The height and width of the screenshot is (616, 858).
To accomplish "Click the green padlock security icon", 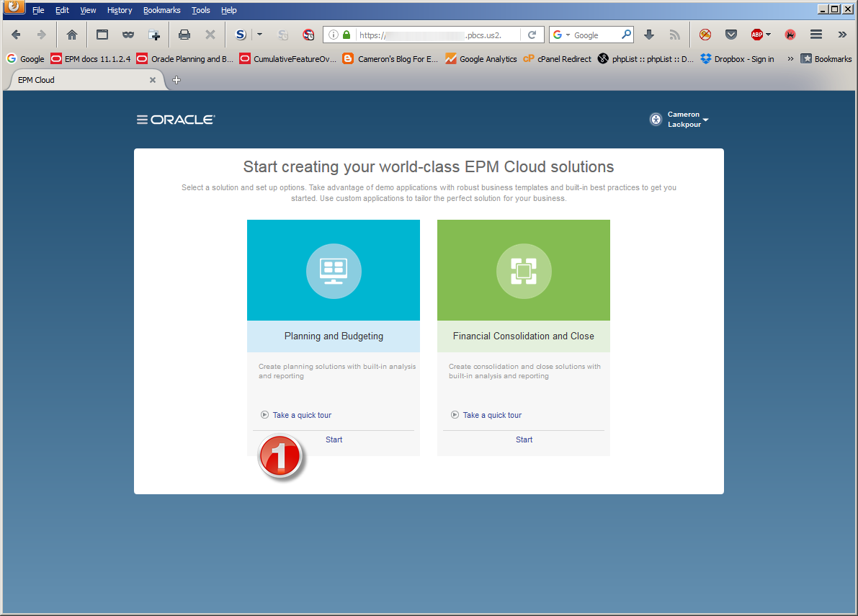I will (347, 35).
